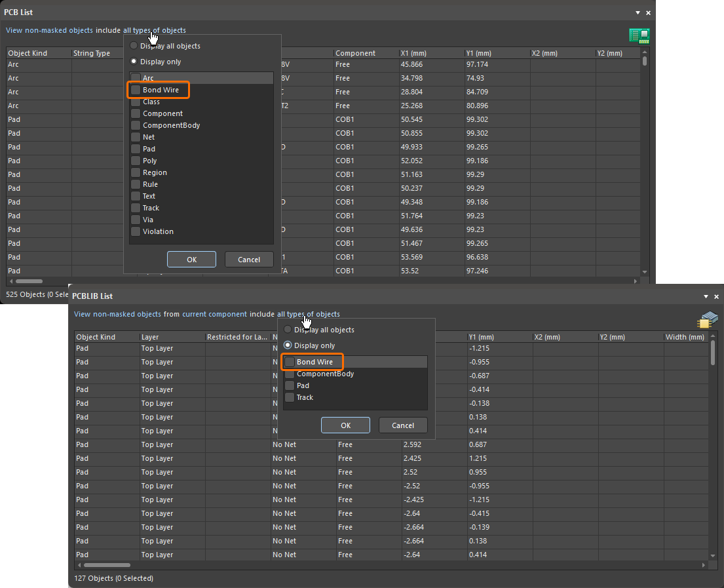Tick the Violation checkbox
Screen dimensions: 724x588
(136, 231)
